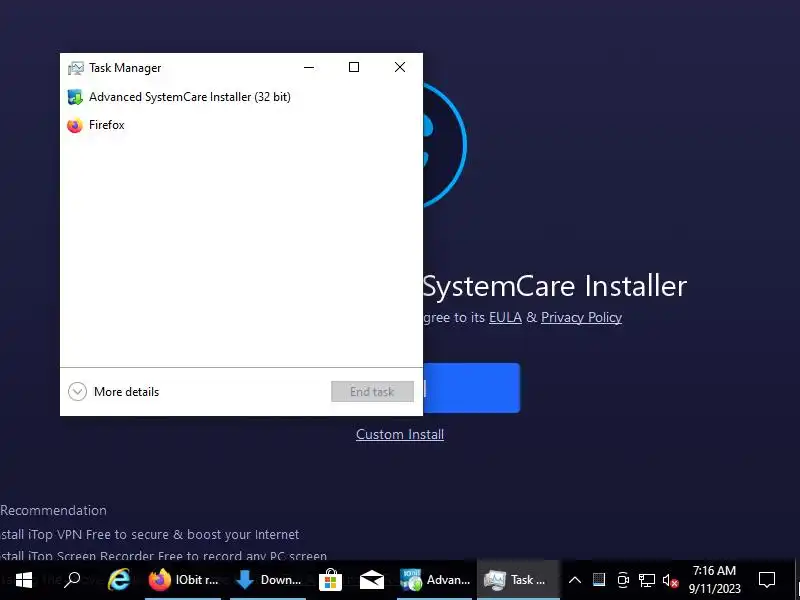Viewport: 800px width, 600px height.
Task: Open Microsoft Store from the taskbar
Action: coord(330,580)
